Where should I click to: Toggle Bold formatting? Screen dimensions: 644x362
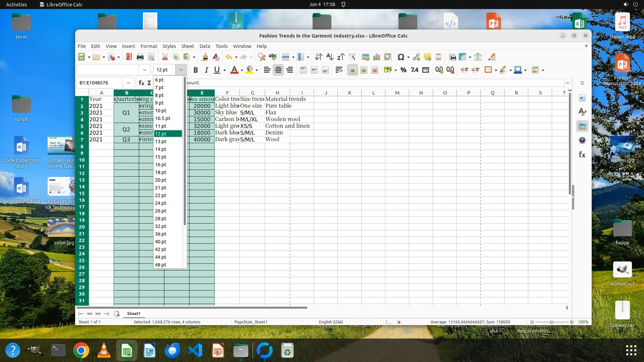click(x=196, y=70)
